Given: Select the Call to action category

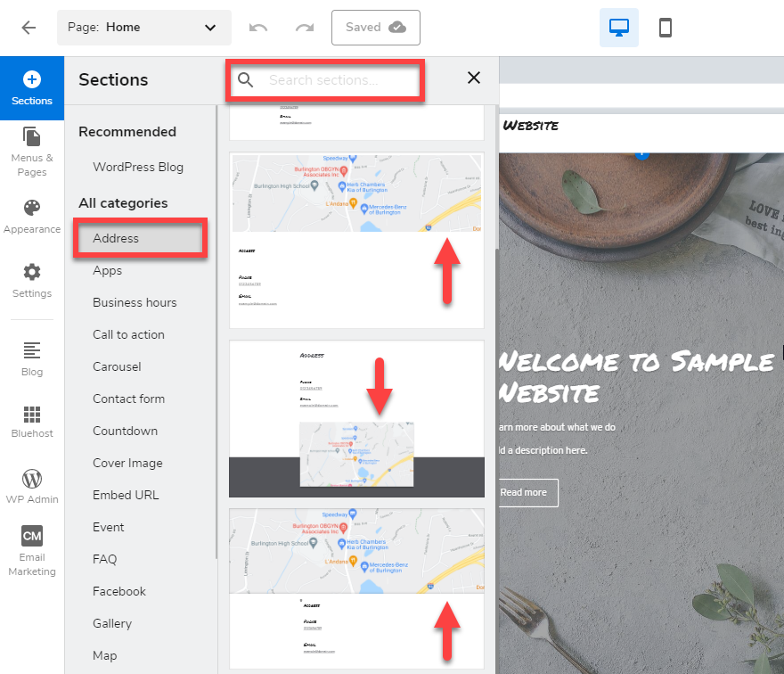Looking at the screenshot, I should tap(128, 334).
